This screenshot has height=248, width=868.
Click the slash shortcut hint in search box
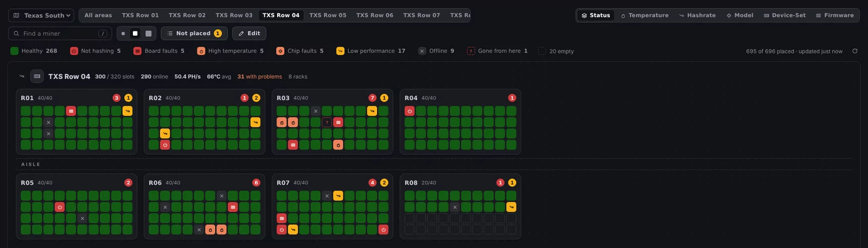click(x=103, y=34)
